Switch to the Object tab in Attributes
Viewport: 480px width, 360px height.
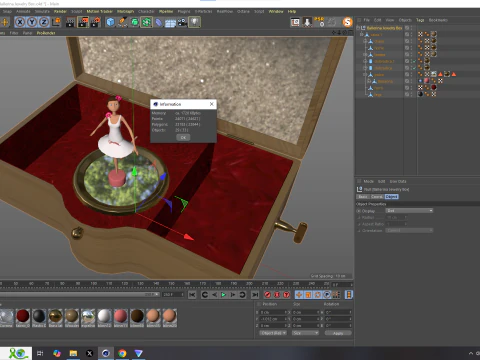tap(392, 197)
